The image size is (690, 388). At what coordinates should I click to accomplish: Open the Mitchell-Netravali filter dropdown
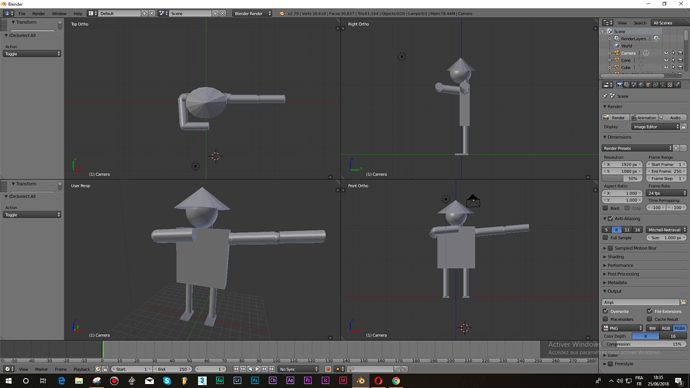coord(666,230)
